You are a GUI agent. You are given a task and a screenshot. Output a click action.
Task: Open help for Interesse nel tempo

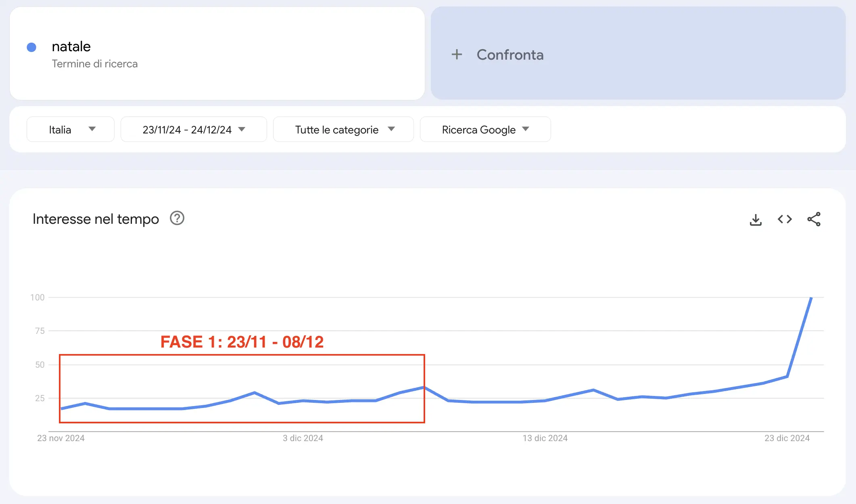(x=177, y=218)
